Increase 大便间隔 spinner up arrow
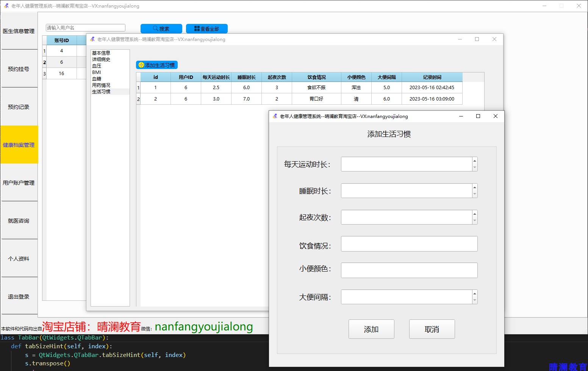Image resolution: width=588 pixels, height=371 pixels. click(x=475, y=293)
